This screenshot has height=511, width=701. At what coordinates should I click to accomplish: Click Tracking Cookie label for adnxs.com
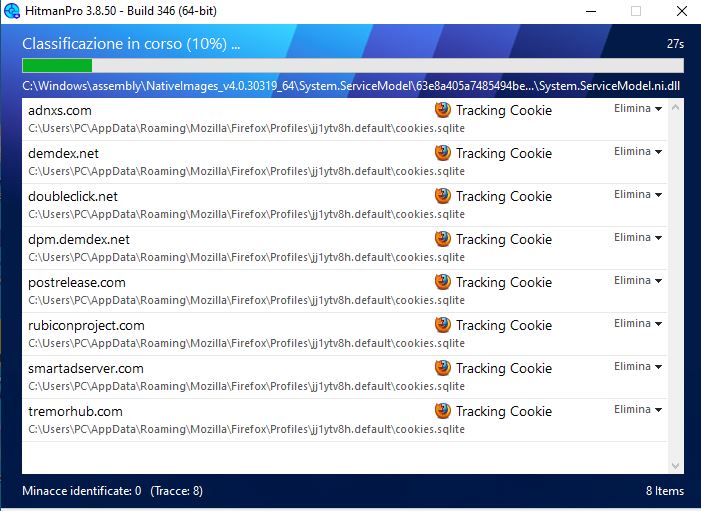[x=504, y=110]
